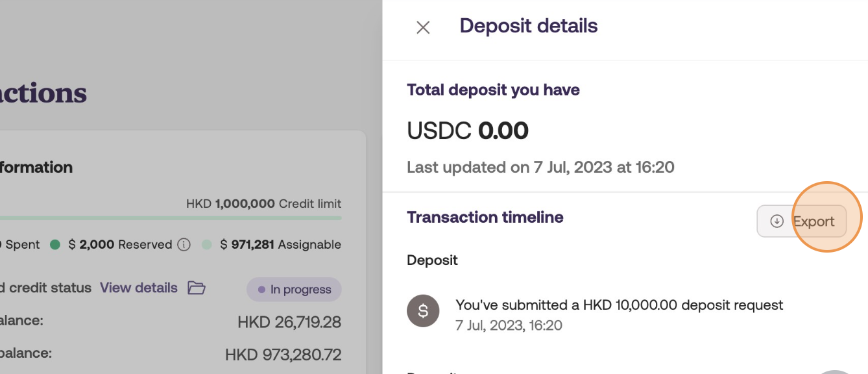This screenshot has height=374, width=868.
Task: Click the Deposit details panel title
Action: pos(528,26)
